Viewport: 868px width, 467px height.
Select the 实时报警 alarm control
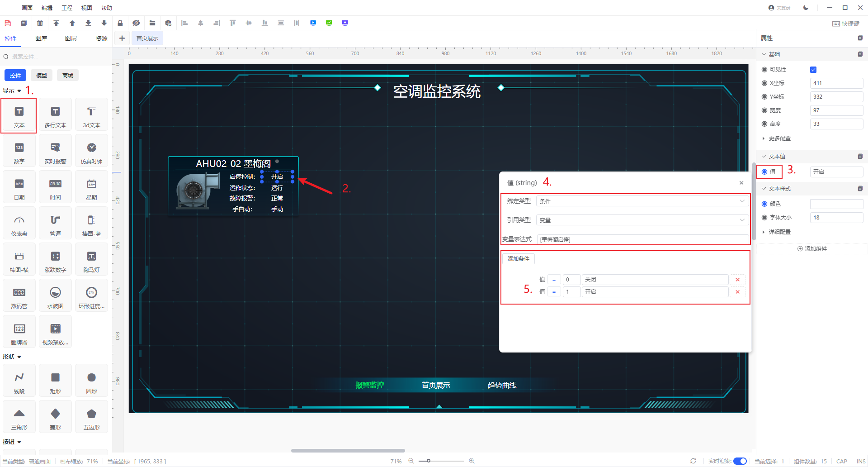click(x=55, y=152)
